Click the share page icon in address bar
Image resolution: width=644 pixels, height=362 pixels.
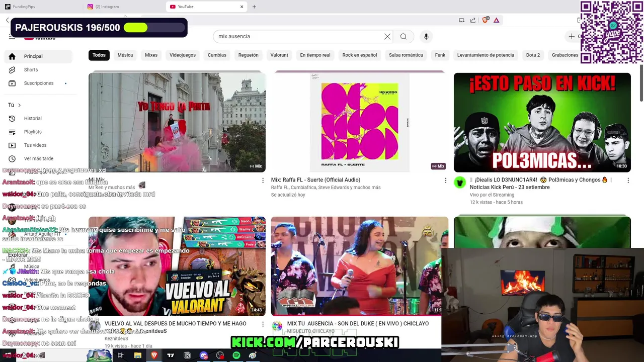(473, 20)
